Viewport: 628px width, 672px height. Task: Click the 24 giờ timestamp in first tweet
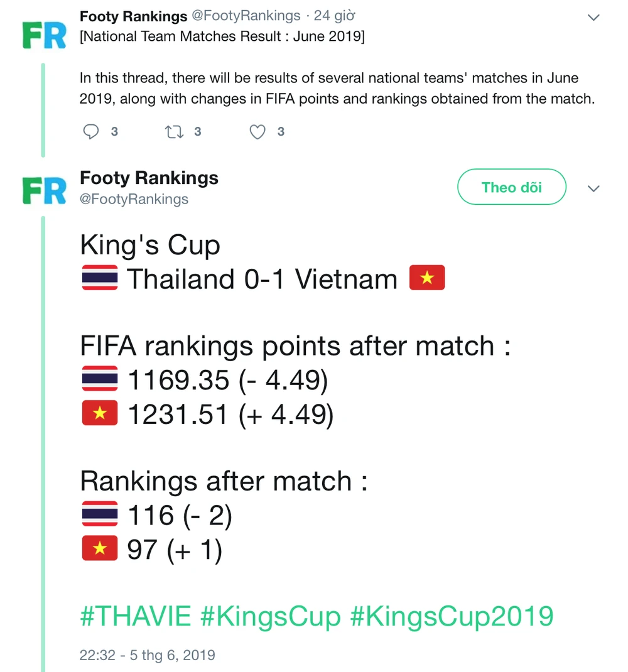(x=338, y=16)
